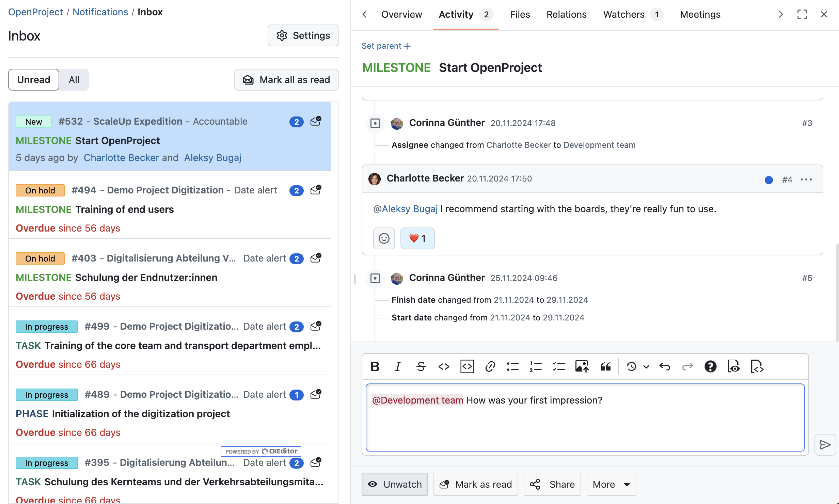Screen dimensions: 839x504
Task: Insert a to-do list in the editor
Action: pyautogui.click(x=558, y=366)
